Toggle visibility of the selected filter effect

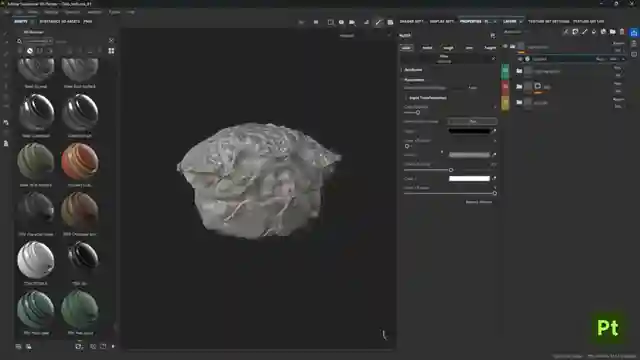(520, 59)
